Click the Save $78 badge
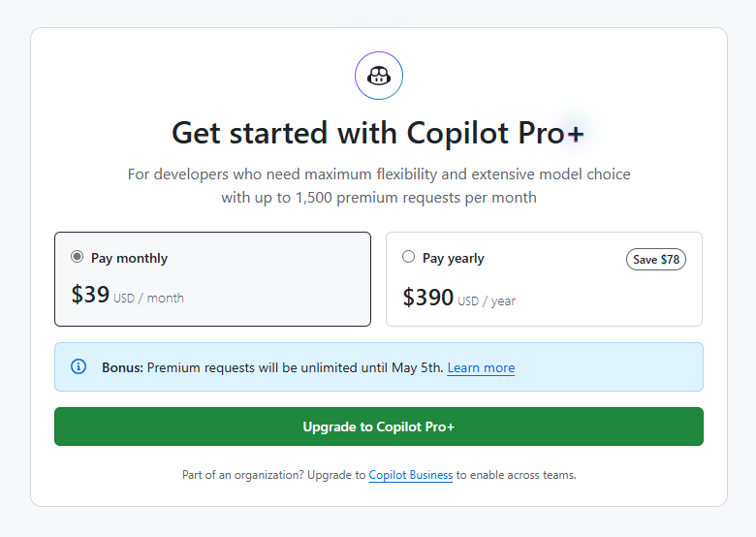The image size is (756, 537). pos(656,259)
